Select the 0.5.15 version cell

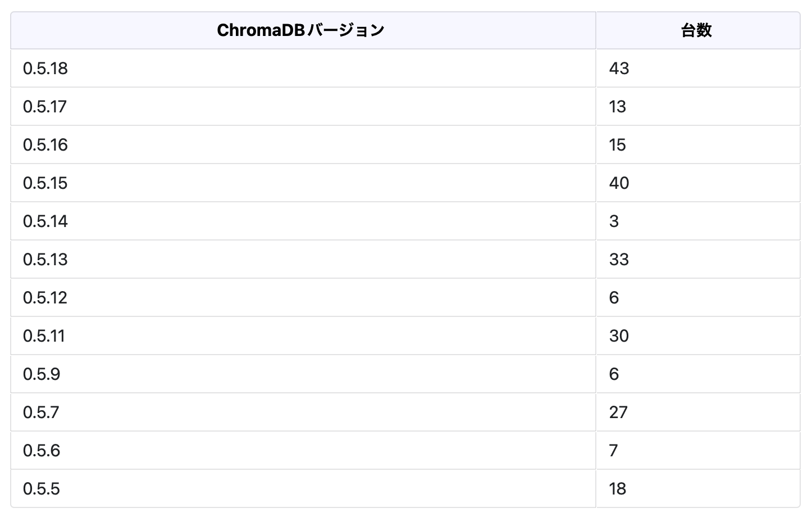click(45, 183)
